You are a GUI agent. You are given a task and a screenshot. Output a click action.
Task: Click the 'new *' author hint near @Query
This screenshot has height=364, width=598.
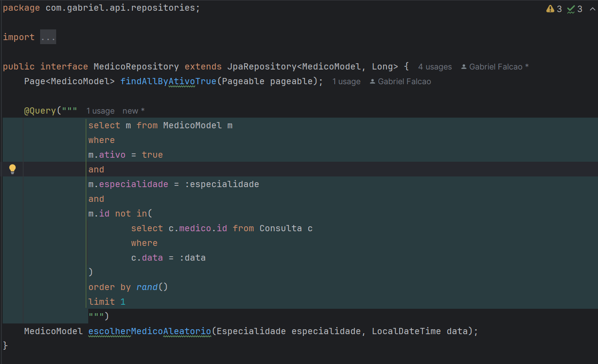coord(134,111)
